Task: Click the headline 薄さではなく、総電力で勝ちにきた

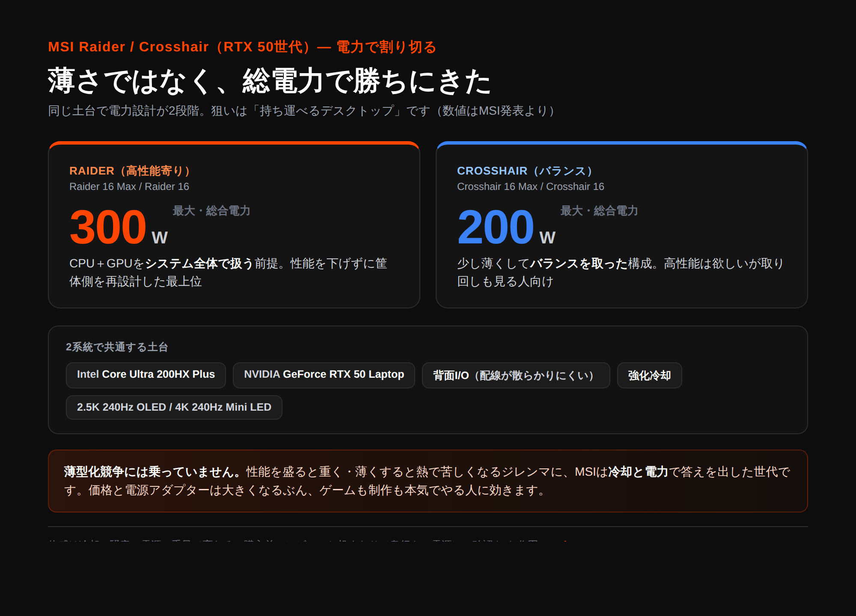Action: click(269, 81)
